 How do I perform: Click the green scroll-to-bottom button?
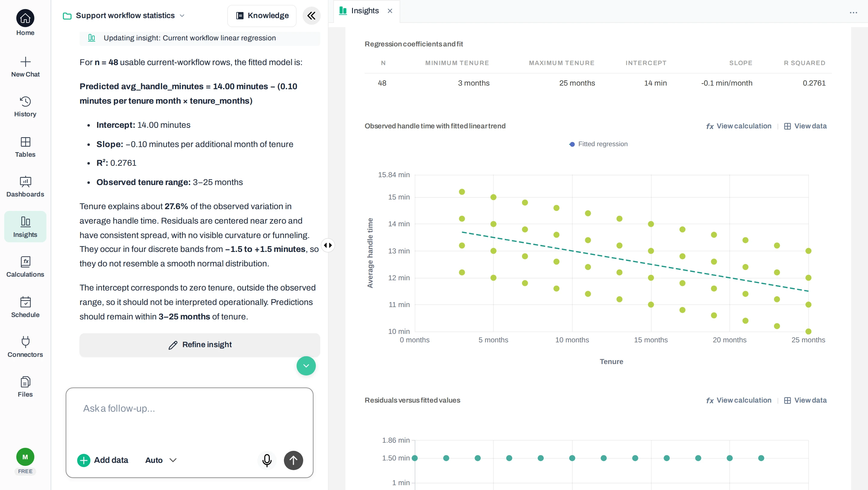coord(306,366)
